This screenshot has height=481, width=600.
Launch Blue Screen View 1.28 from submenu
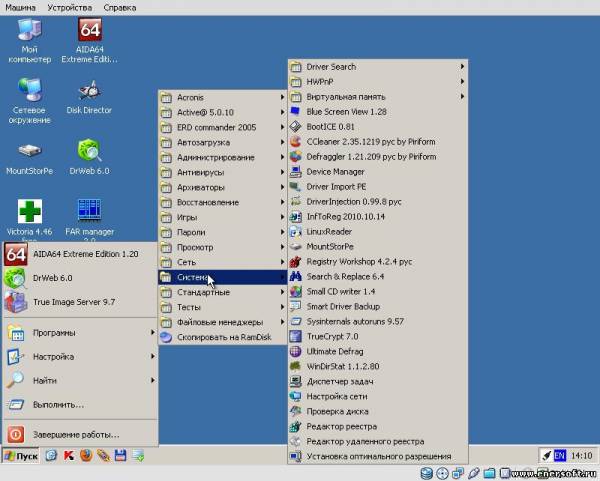(378, 112)
